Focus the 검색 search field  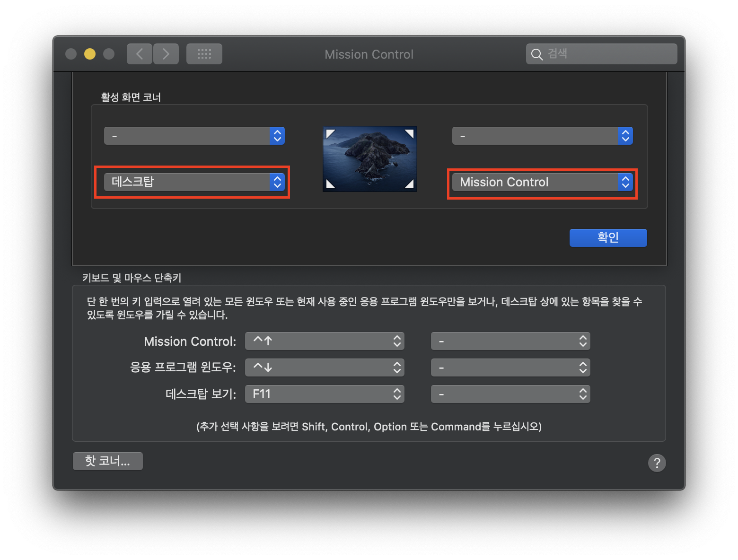(x=601, y=54)
